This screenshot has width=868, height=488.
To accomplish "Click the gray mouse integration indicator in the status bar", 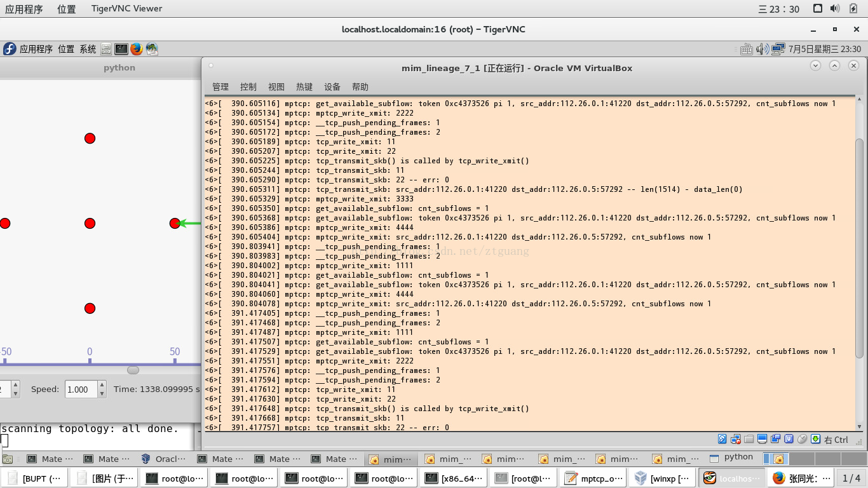I will 802,439.
